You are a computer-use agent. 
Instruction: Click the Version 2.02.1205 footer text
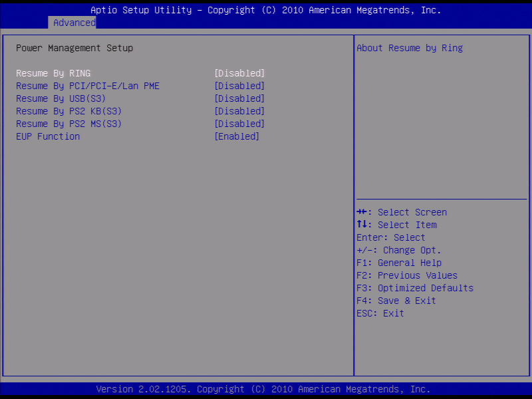pos(263,389)
